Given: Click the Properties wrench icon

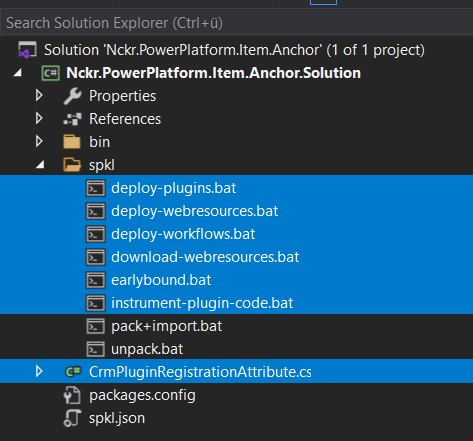Looking at the screenshot, I should (72, 96).
